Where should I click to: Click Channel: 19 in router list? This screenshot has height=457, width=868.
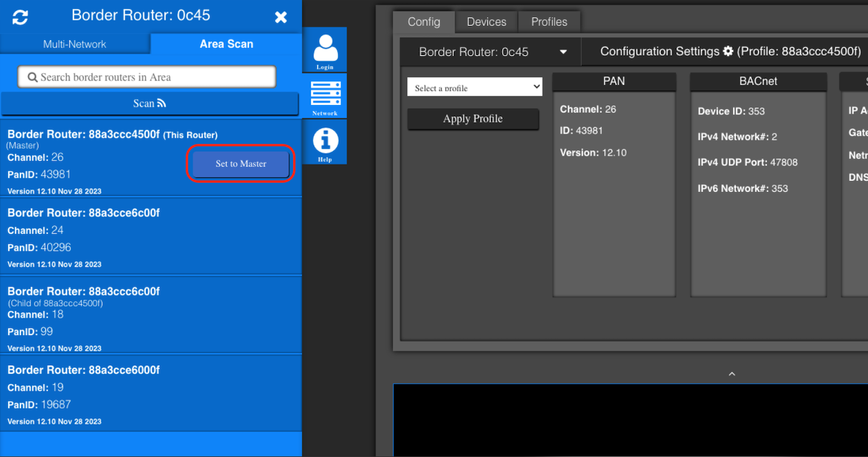(35, 387)
